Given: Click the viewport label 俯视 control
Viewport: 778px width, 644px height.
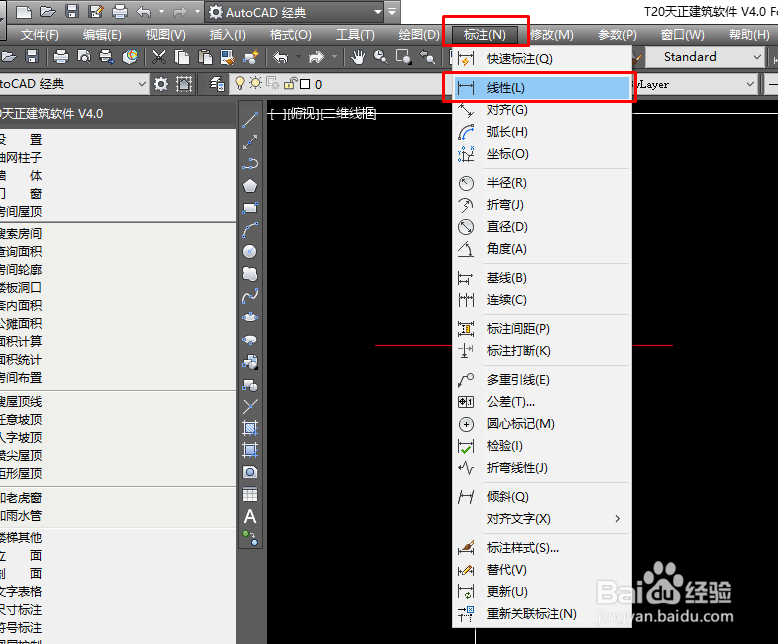Looking at the screenshot, I should 302,114.
